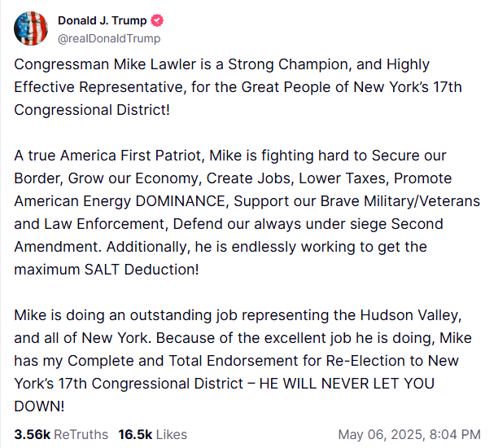Click the ReTruths label
Image resolution: width=494 pixels, height=448 pixels.
pyautogui.click(x=81, y=434)
